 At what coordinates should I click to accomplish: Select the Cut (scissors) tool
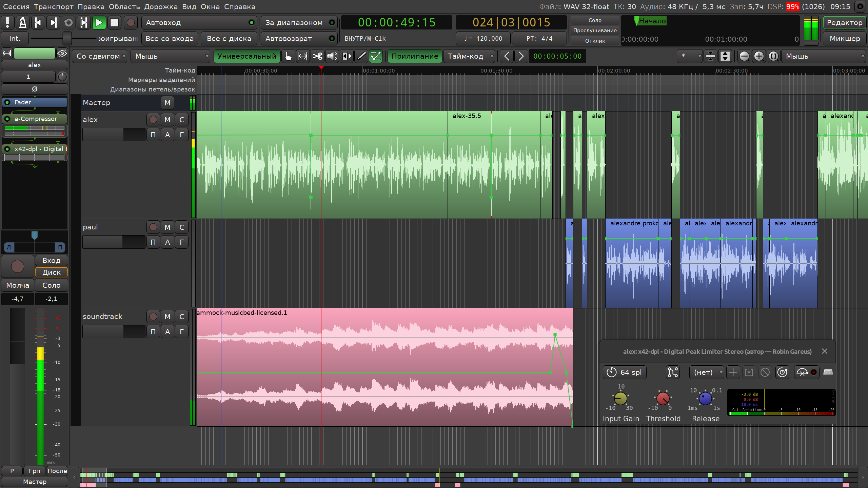tap(317, 56)
